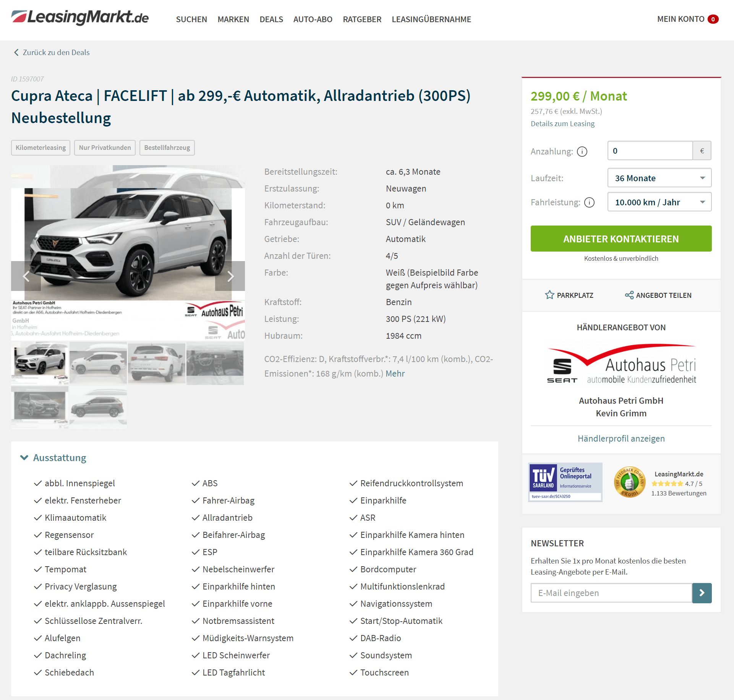
Task: Click the Kilometerleasing tag
Action: click(41, 148)
